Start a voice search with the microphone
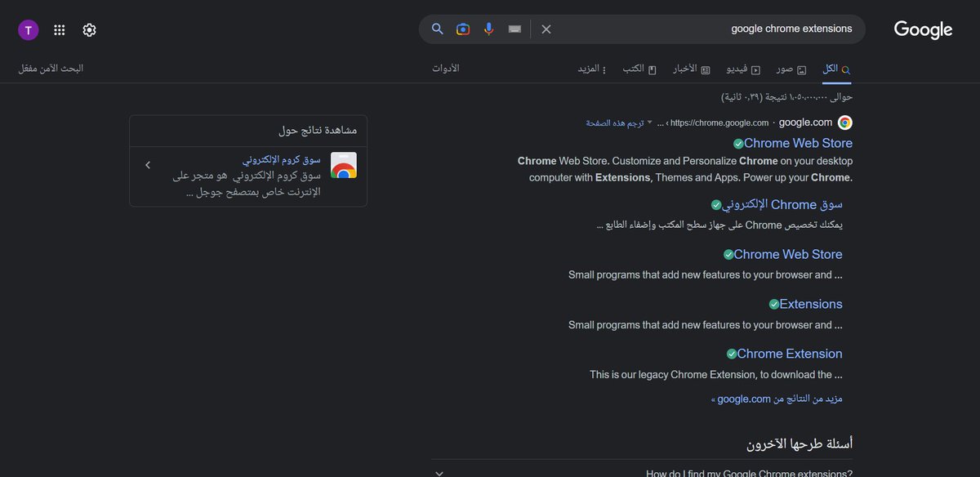Image resolution: width=980 pixels, height=477 pixels. click(x=488, y=29)
